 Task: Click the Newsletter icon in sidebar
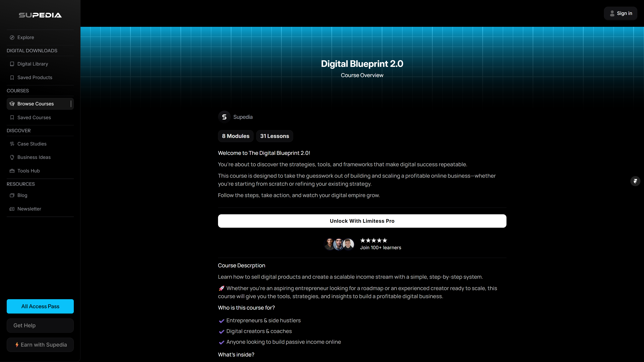(12, 209)
